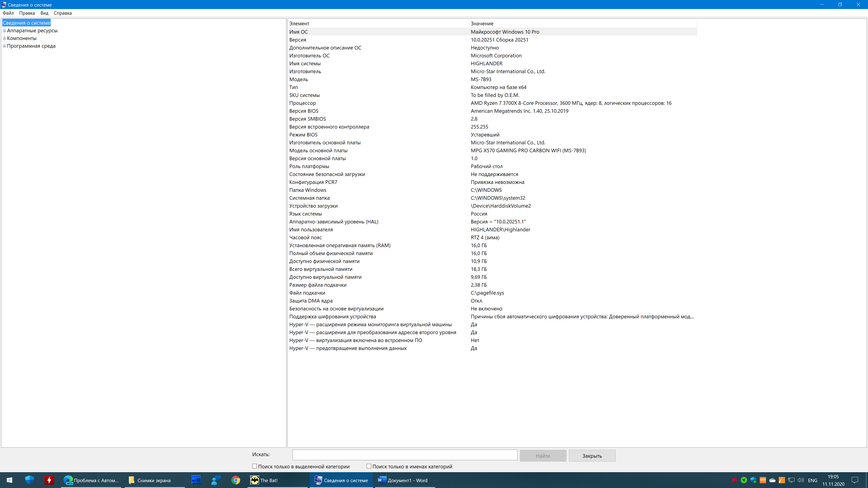Click the Искать search input field

405,455
